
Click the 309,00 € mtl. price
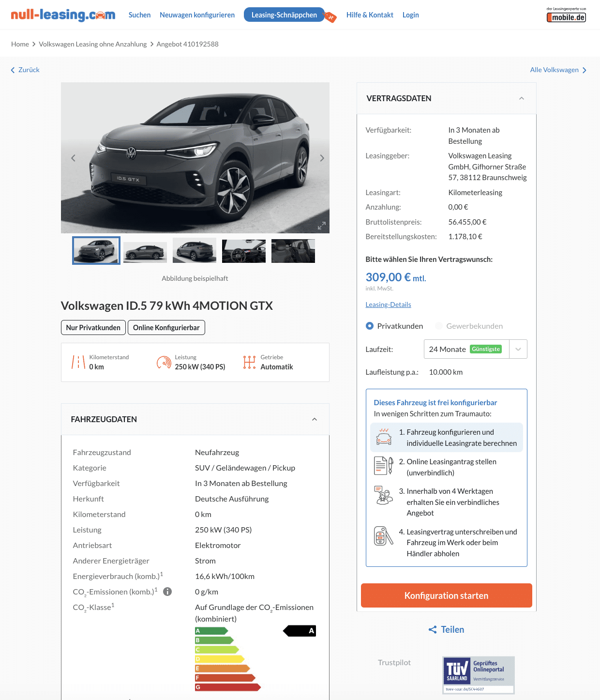(396, 277)
